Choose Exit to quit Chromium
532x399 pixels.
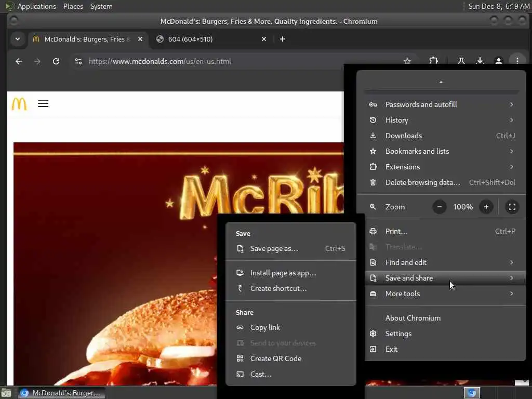click(445, 350)
